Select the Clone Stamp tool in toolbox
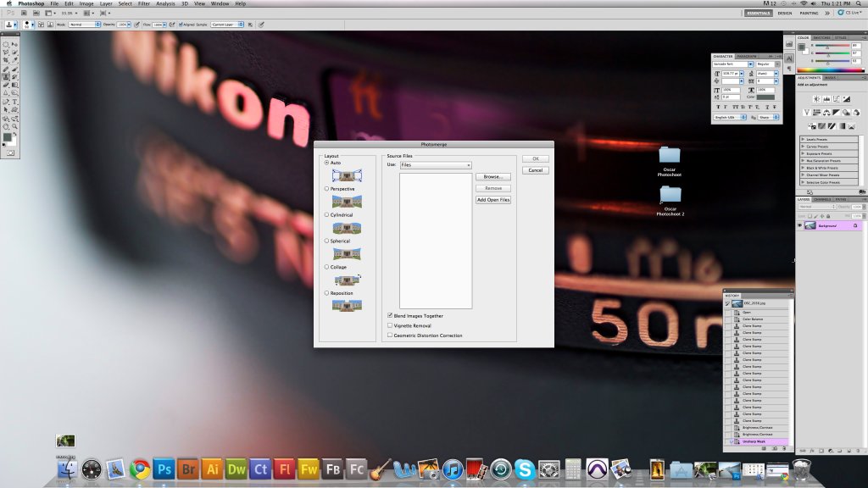The height and width of the screenshot is (488, 868). coord(6,77)
